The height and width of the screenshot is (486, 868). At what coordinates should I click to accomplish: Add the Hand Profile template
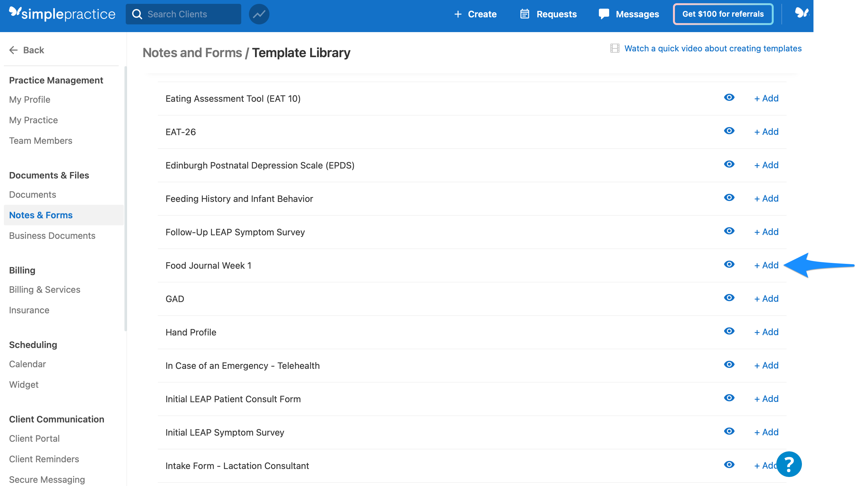coord(766,332)
